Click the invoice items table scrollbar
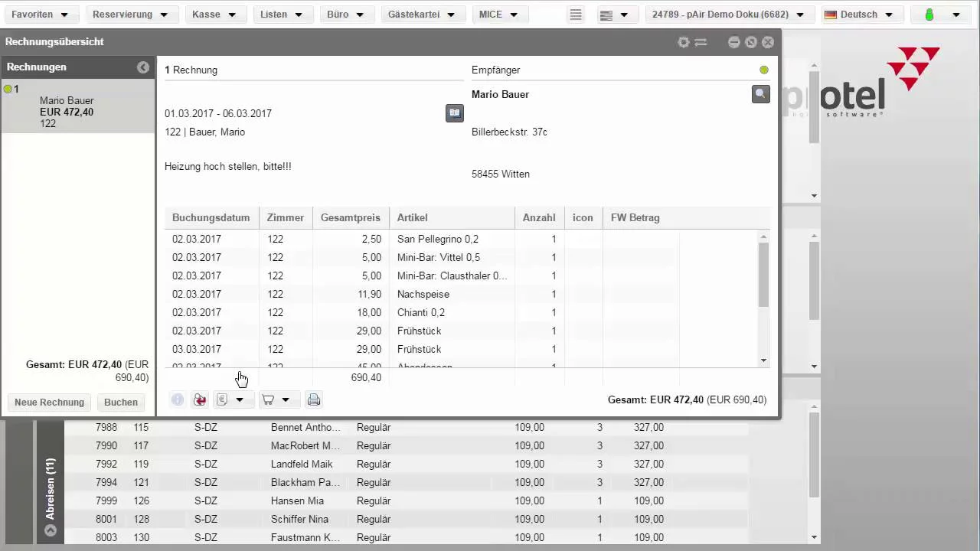980x551 pixels. tap(763, 275)
